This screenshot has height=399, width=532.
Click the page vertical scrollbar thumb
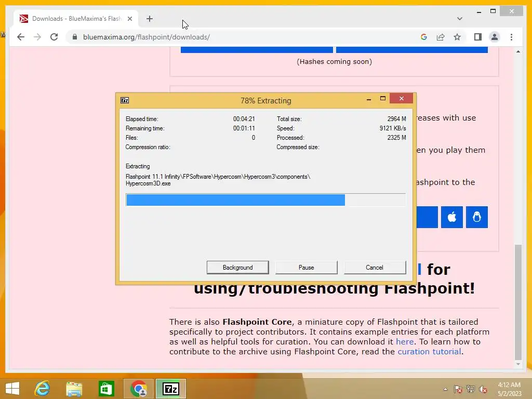click(x=518, y=302)
